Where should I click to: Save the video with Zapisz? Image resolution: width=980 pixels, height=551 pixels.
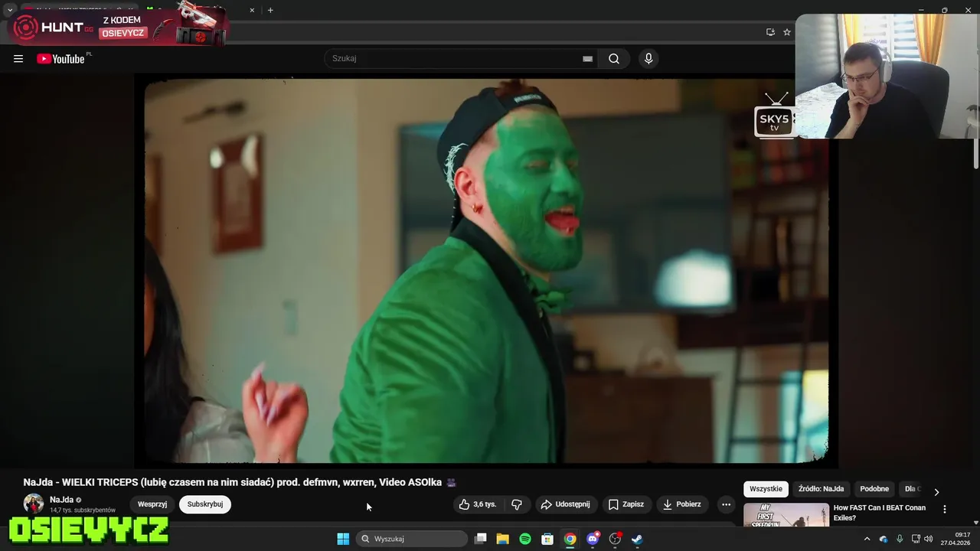tap(626, 504)
